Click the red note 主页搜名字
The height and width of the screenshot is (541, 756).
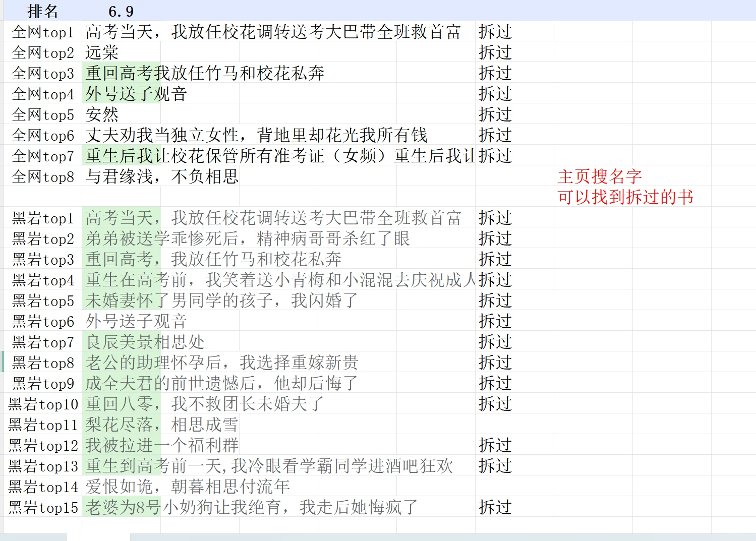click(x=600, y=176)
